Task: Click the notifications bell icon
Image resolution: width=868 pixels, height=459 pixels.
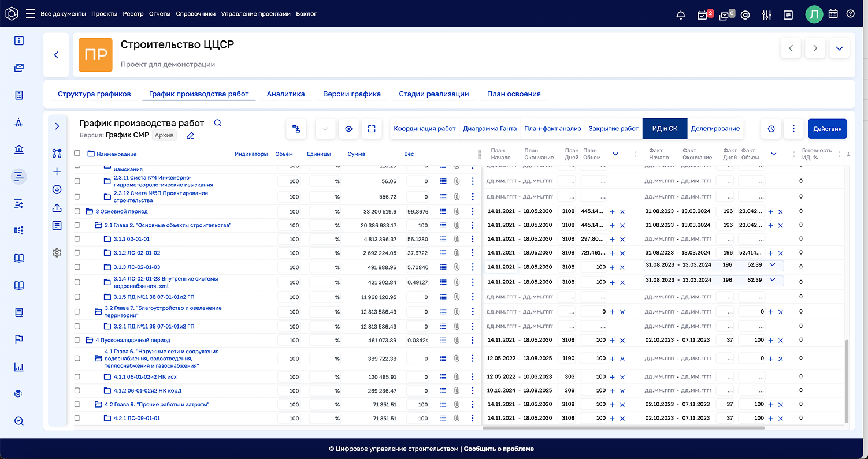Action: pyautogui.click(x=681, y=16)
